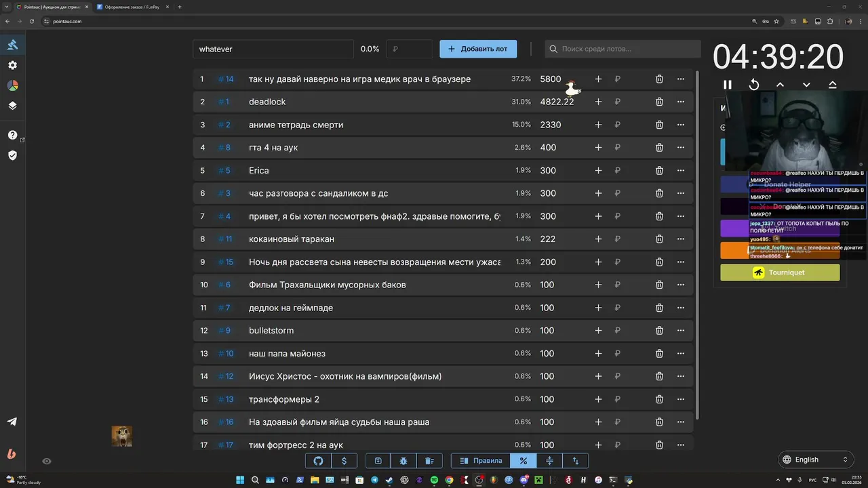Toggle the compact rows button
868x488 pixels.
[x=549, y=461]
